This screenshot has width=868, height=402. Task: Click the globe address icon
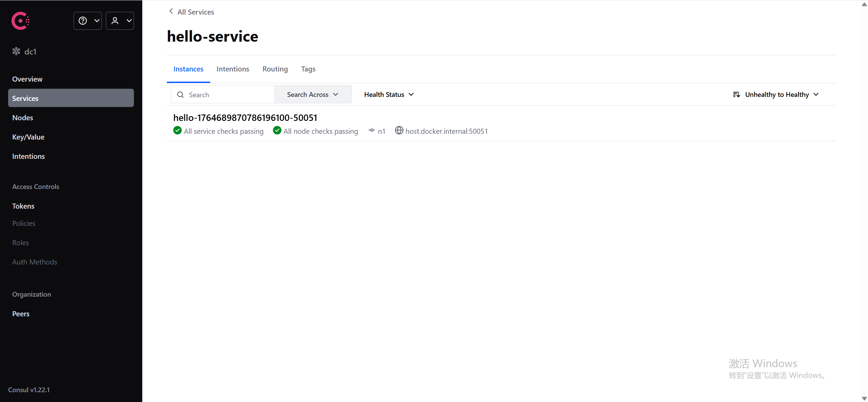[x=399, y=131]
